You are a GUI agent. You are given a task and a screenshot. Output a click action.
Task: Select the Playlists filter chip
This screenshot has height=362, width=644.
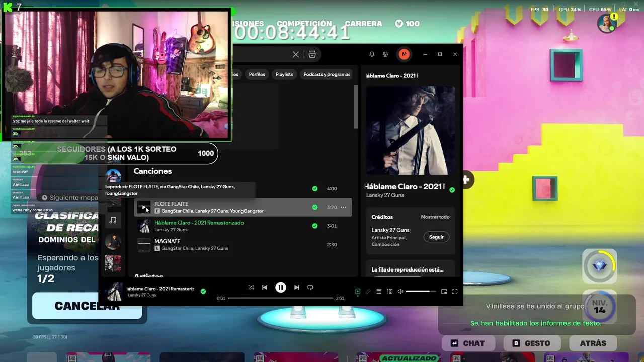pos(284,74)
